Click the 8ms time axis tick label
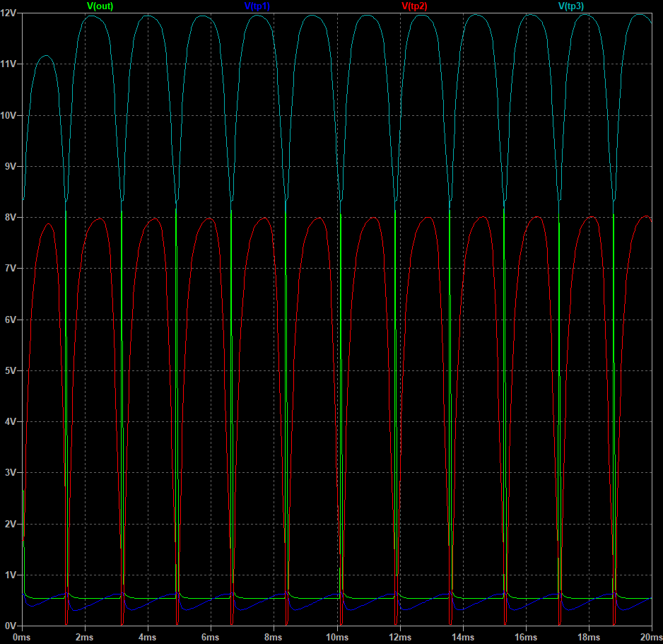This screenshot has width=663, height=644. click(x=274, y=637)
